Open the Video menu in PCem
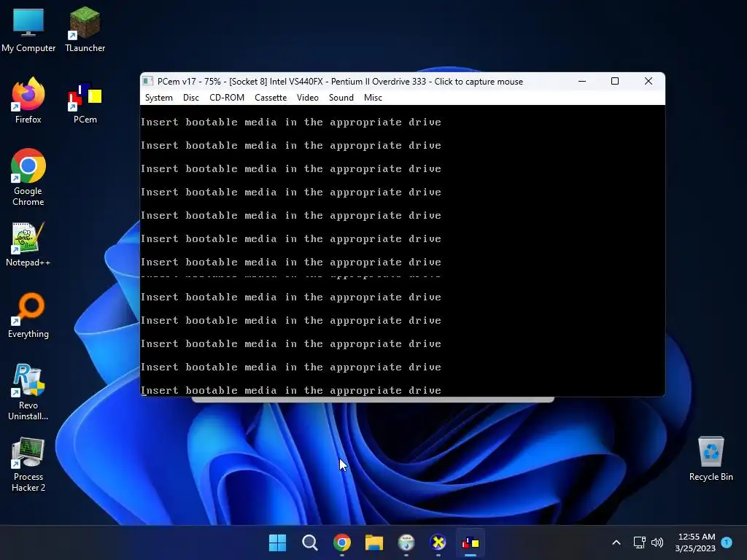 (307, 98)
